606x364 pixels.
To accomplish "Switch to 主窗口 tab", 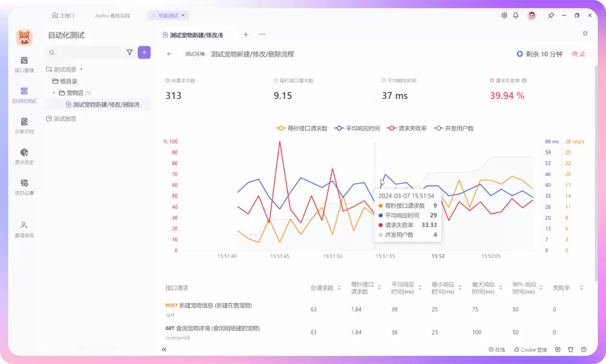I will [x=63, y=15].
